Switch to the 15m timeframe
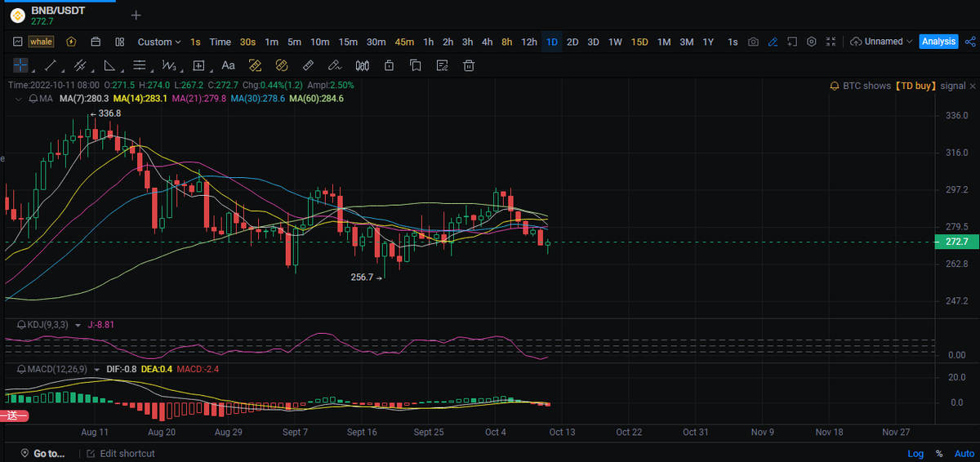980x462 pixels. tap(348, 42)
